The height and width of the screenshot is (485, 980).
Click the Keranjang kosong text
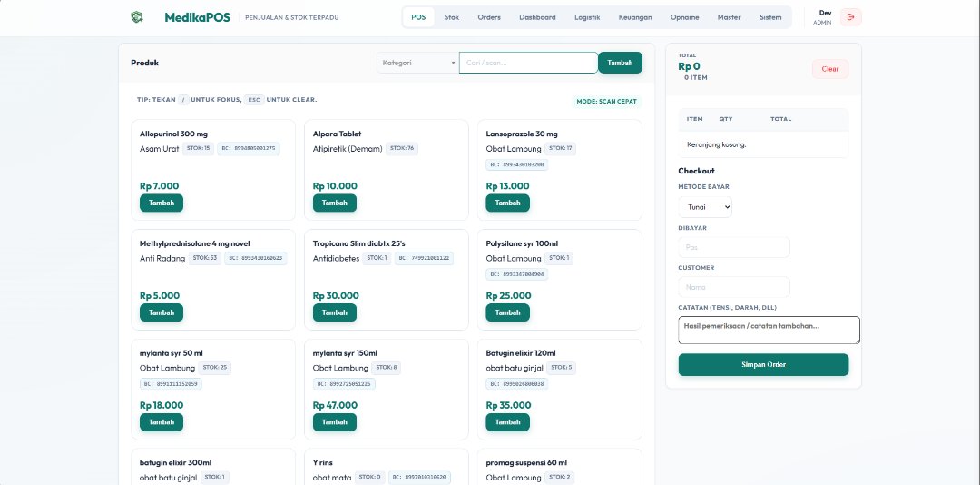[x=716, y=144]
